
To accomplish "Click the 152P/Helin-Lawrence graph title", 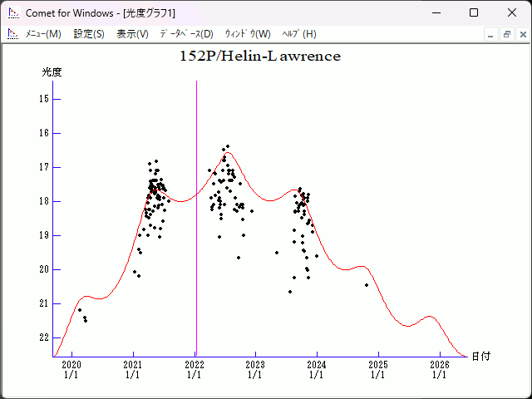I will pos(260,57).
